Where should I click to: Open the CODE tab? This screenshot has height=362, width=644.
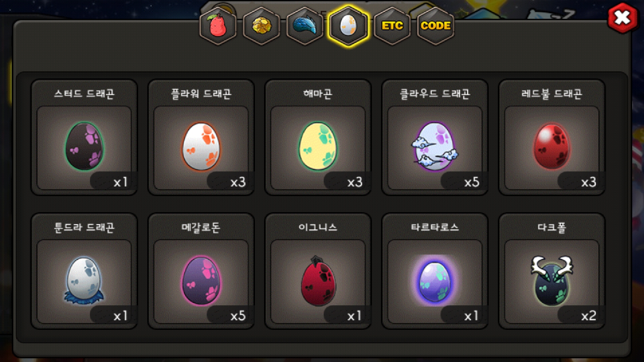point(435,26)
